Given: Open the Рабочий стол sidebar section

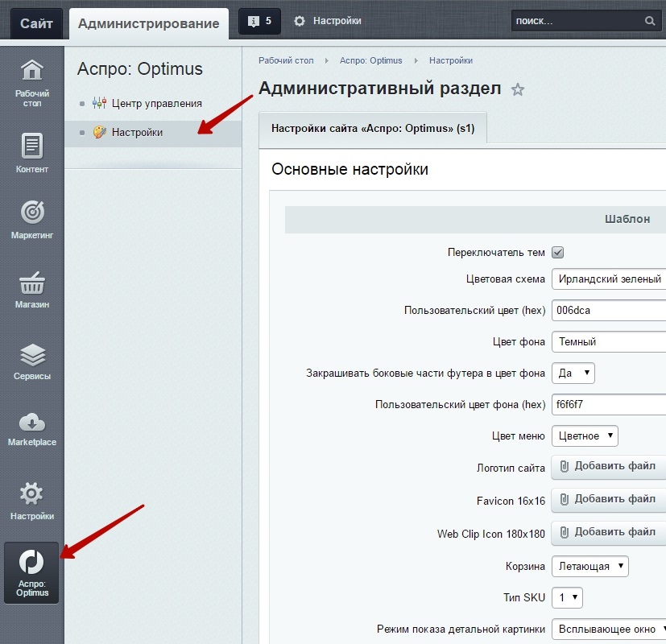Looking at the screenshot, I should (32, 83).
